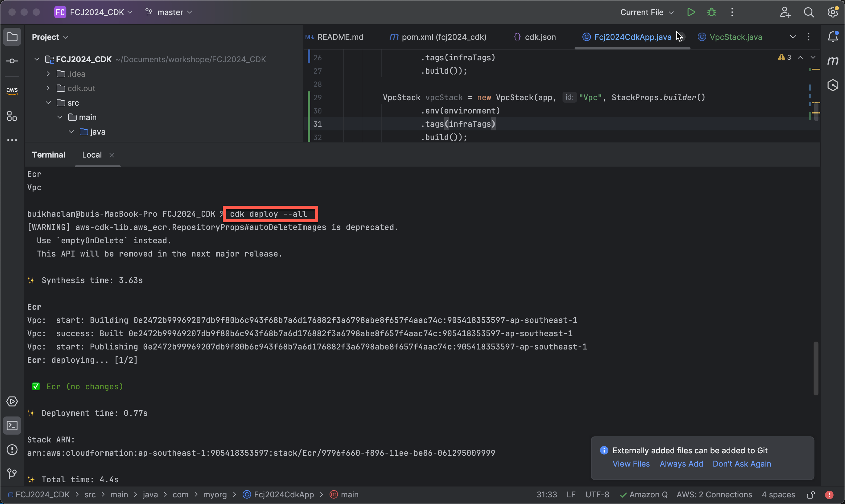
Task: Click Always Add in Git notification
Action: point(681,464)
